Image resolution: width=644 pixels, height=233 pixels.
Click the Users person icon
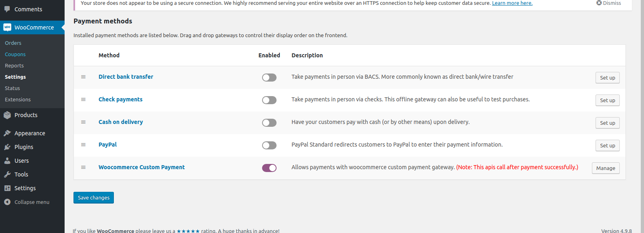click(x=7, y=161)
